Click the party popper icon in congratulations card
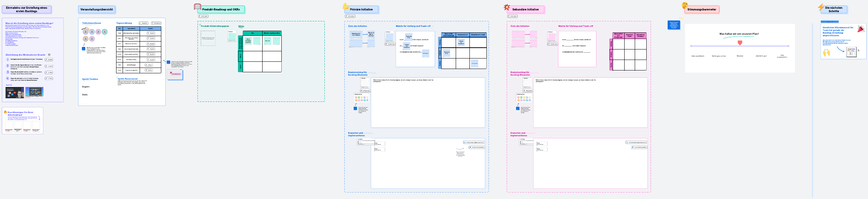The width and height of the screenshot is (868, 199). (861, 29)
